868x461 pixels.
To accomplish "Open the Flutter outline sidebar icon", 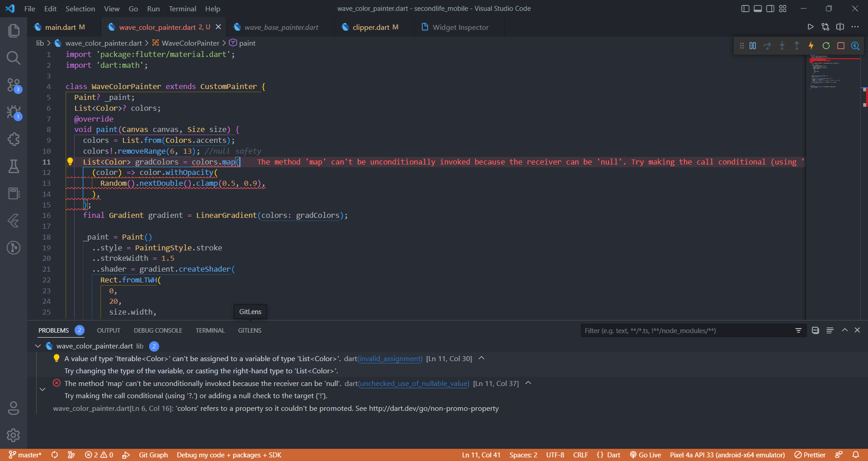I will [14, 221].
